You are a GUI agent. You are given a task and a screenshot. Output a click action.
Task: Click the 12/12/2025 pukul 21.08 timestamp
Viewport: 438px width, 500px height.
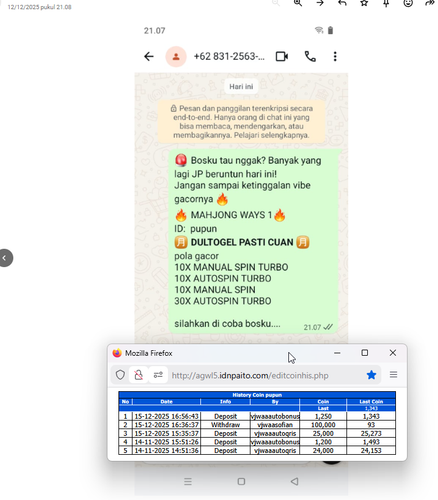pos(39,7)
